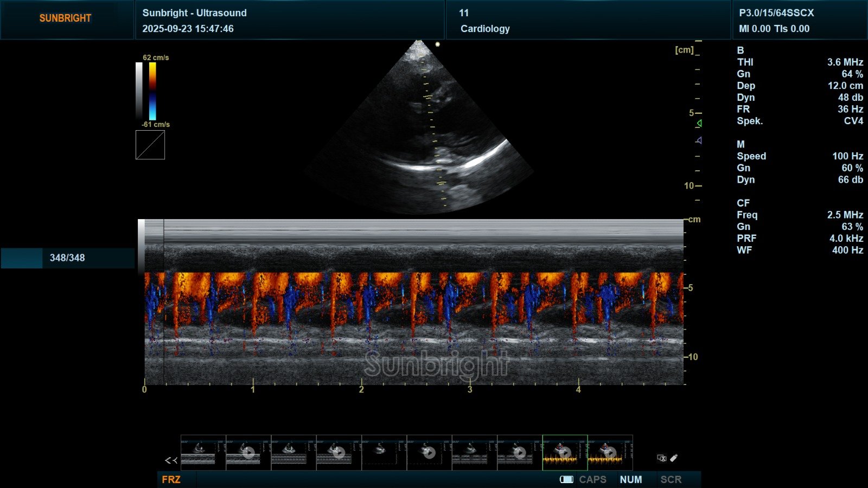Click the 348/348 cine frame counter
The height and width of the screenshot is (488, 868).
67,258
